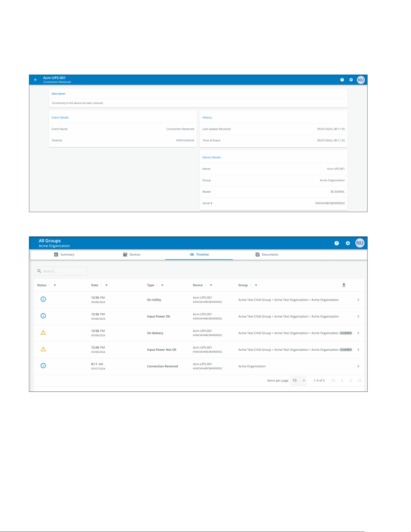Expand On Battery event row chevron
Screen dimensions: 411x532
pos(358,333)
